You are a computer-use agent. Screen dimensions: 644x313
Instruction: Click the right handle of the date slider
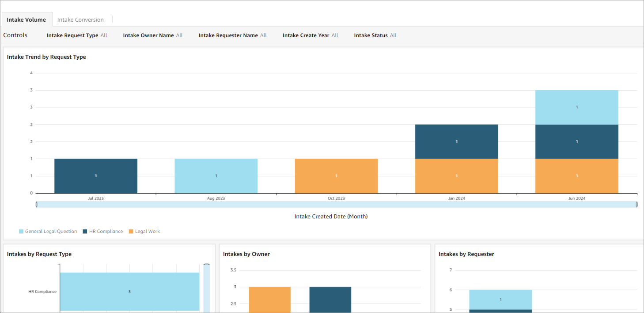[x=636, y=204]
